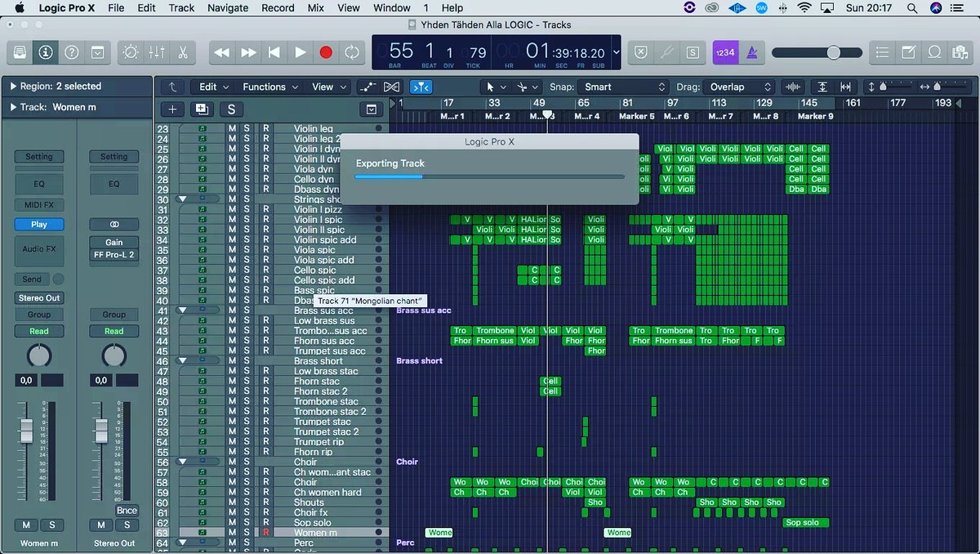Viewport: 980px width, 554px height.
Task: Toggle the Metronome click
Action: click(x=751, y=52)
